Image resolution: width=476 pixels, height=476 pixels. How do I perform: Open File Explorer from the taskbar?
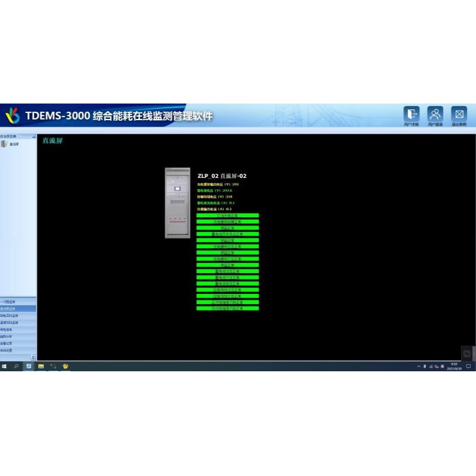pos(41,367)
